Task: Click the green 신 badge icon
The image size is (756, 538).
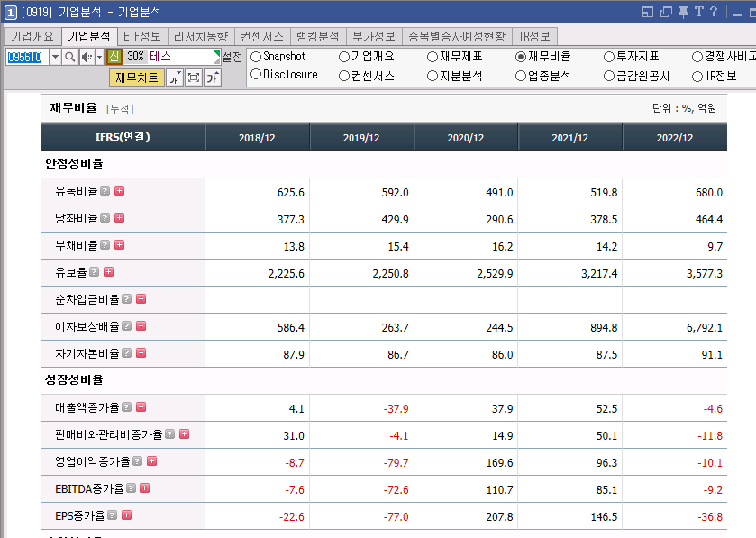Action: [x=114, y=57]
